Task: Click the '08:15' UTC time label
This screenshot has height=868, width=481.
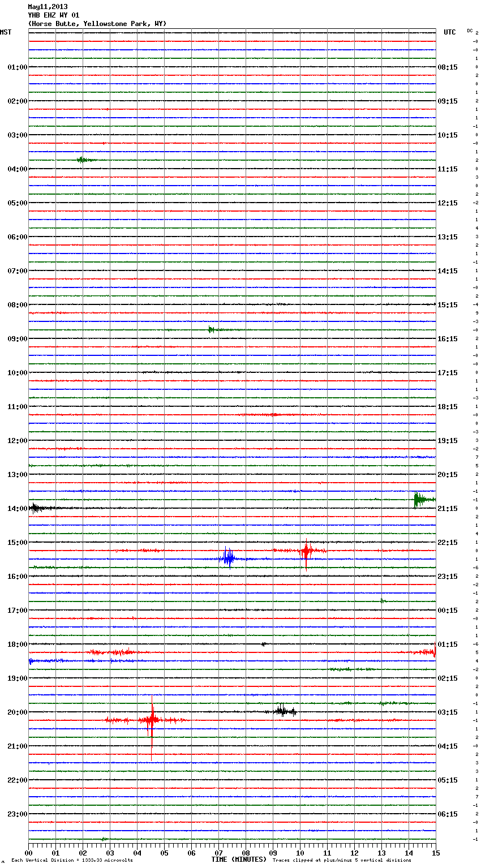Action: tap(448, 67)
